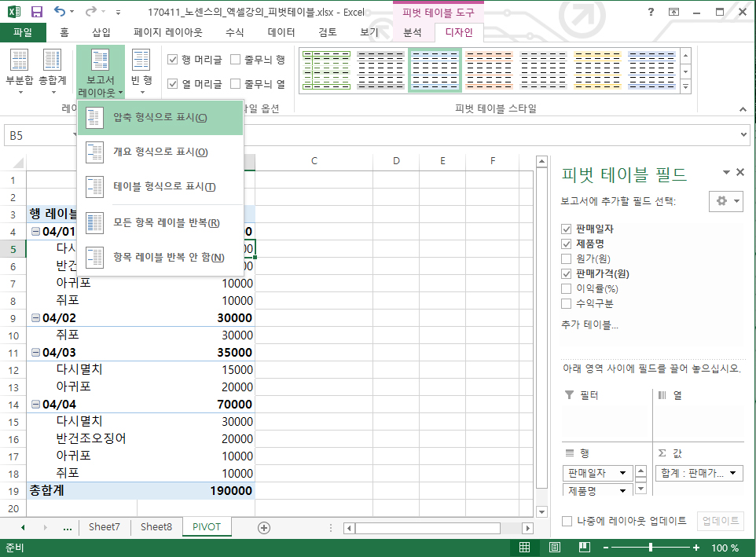Enable the 줄무늬 열 banded columns checkbox
The width and height of the screenshot is (756, 557).
click(235, 83)
